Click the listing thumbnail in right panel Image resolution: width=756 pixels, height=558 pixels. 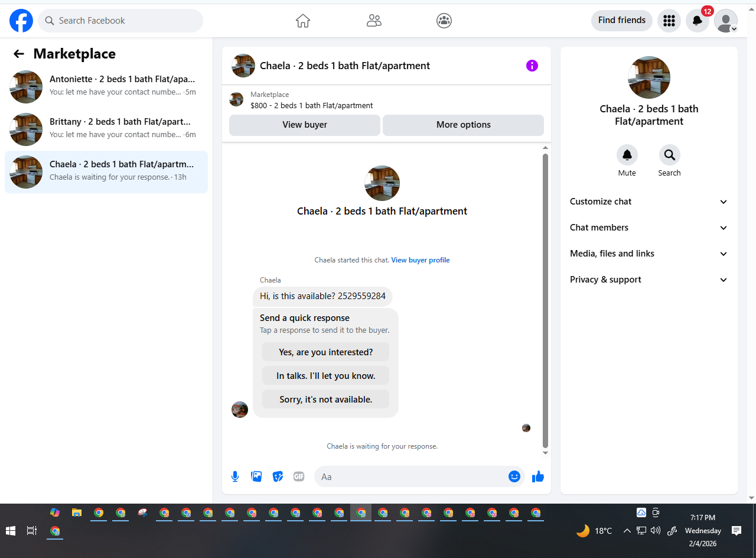click(649, 77)
